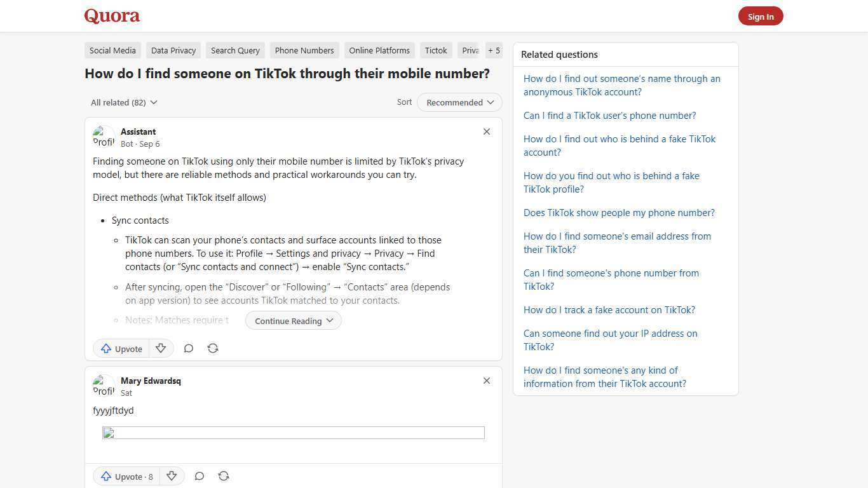Open the Recommended sort dropdown
This screenshot has width=868, height=488.
(459, 102)
